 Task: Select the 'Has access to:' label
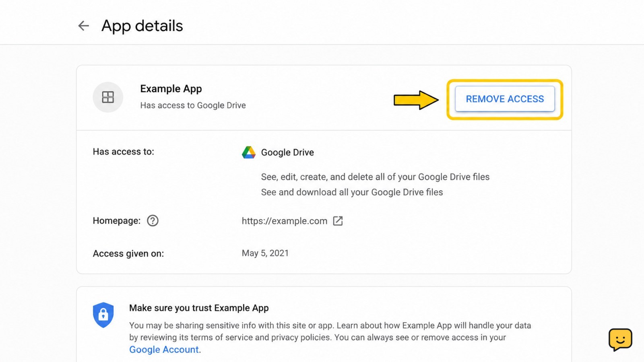coord(124,152)
